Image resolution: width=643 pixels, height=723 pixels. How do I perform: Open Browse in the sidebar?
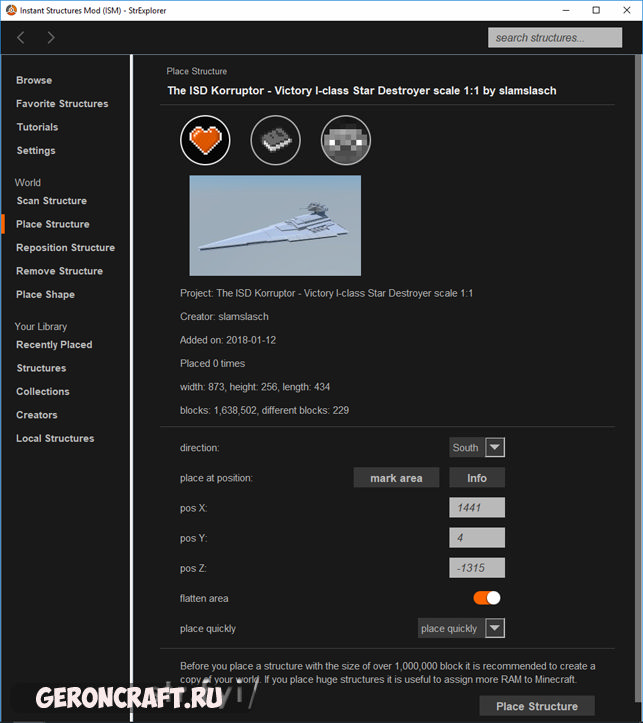point(34,80)
